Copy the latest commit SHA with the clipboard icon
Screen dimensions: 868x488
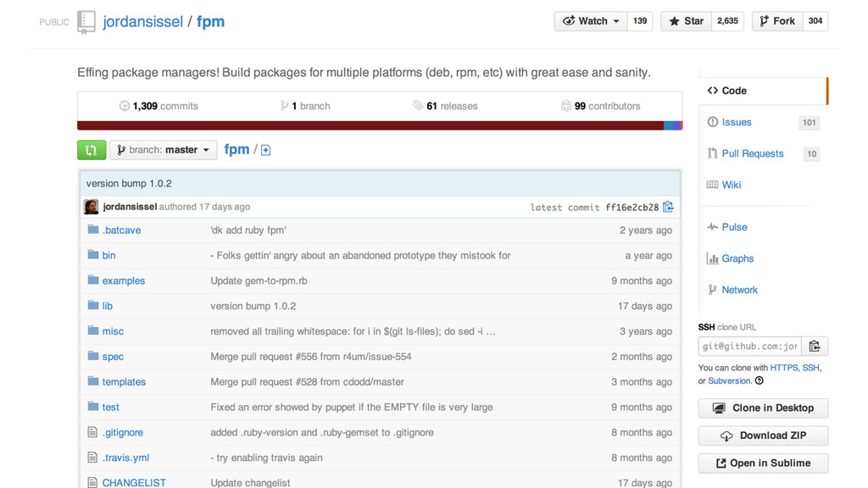668,207
